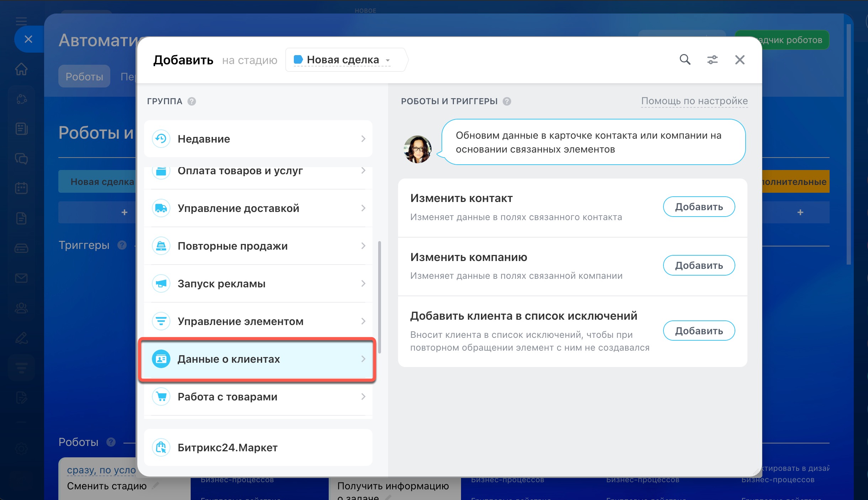The height and width of the screenshot is (500, 868).
Task: Open the Новая сделка stage dropdown
Action: pos(343,60)
